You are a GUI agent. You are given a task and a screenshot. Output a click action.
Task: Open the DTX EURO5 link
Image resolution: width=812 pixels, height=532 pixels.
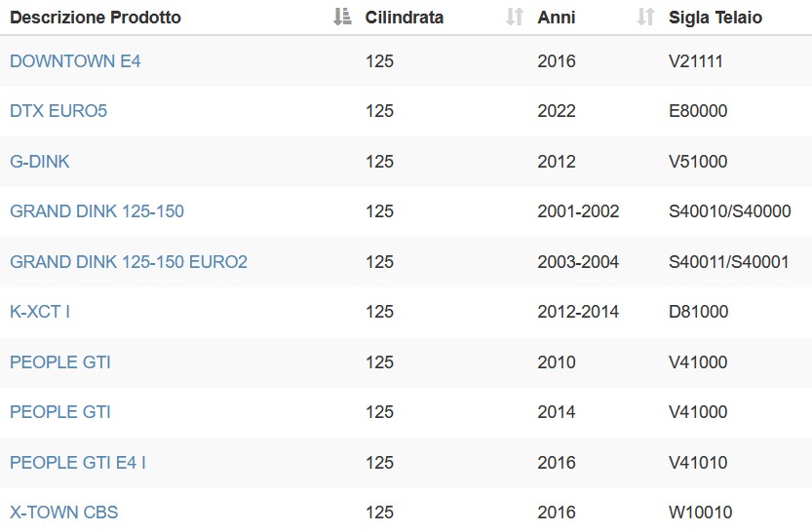(58, 111)
